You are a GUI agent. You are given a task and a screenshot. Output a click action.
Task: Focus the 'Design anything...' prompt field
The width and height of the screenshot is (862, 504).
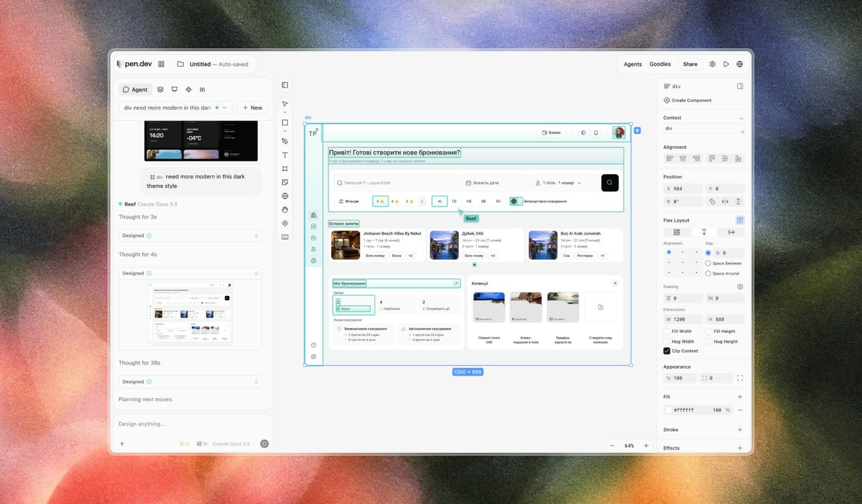pyautogui.click(x=192, y=424)
